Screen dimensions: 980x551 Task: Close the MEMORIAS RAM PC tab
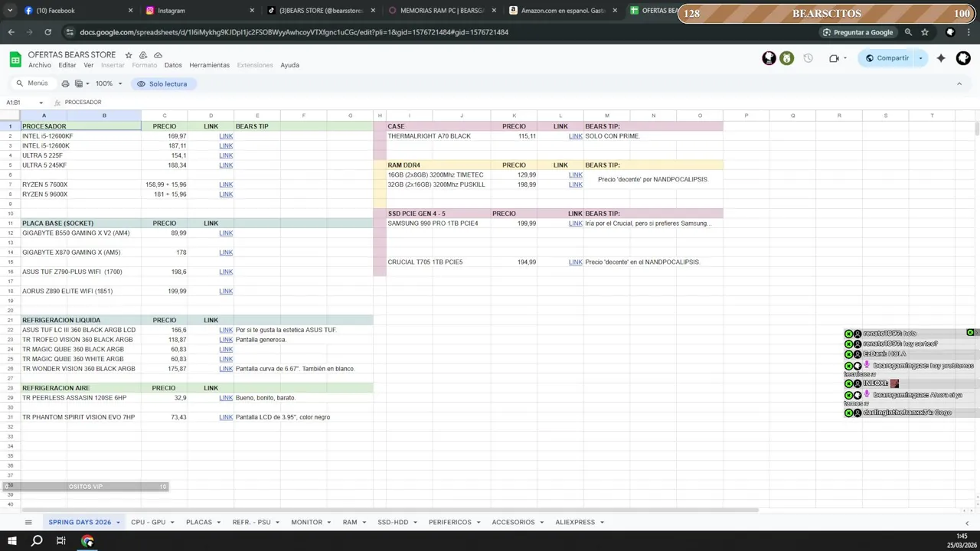click(494, 11)
